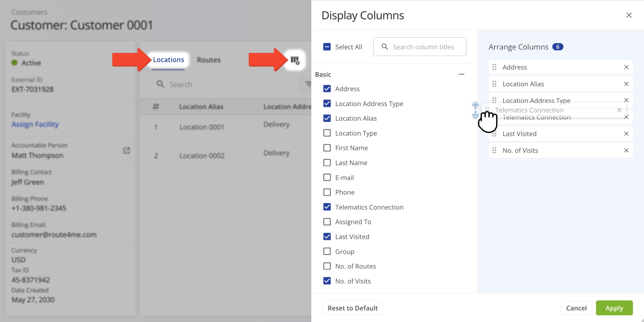Uncheck the No. of Visits checkbox
Screen dimensions: 644x322
click(327, 281)
